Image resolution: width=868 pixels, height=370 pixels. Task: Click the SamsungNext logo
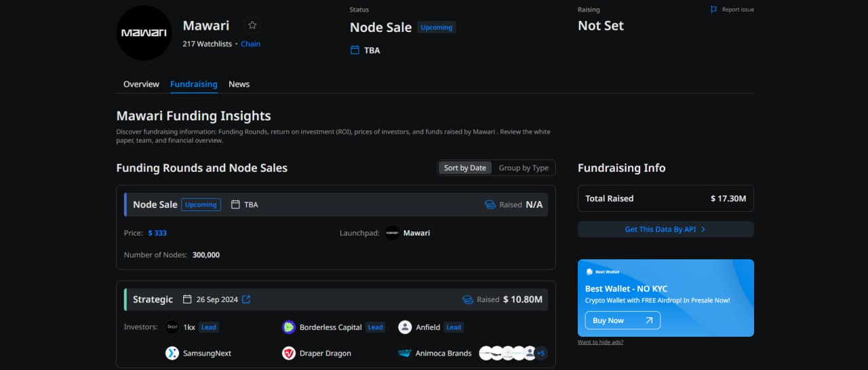click(172, 353)
